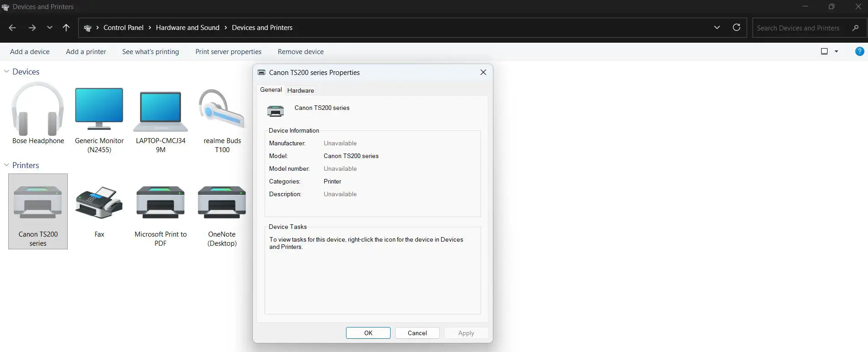
Task: Click the Canon TS200 series printer icon
Action: [x=38, y=203]
